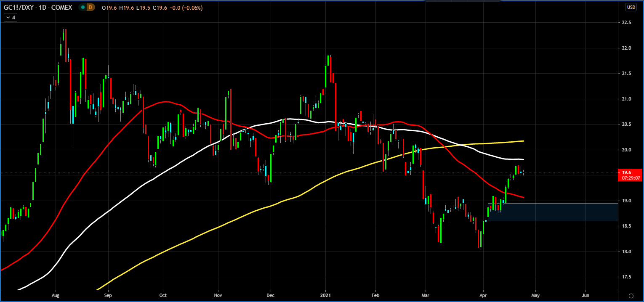Click the 20.0 price scale label
This screenshot has width=644, height=302.
click(626, 150)
